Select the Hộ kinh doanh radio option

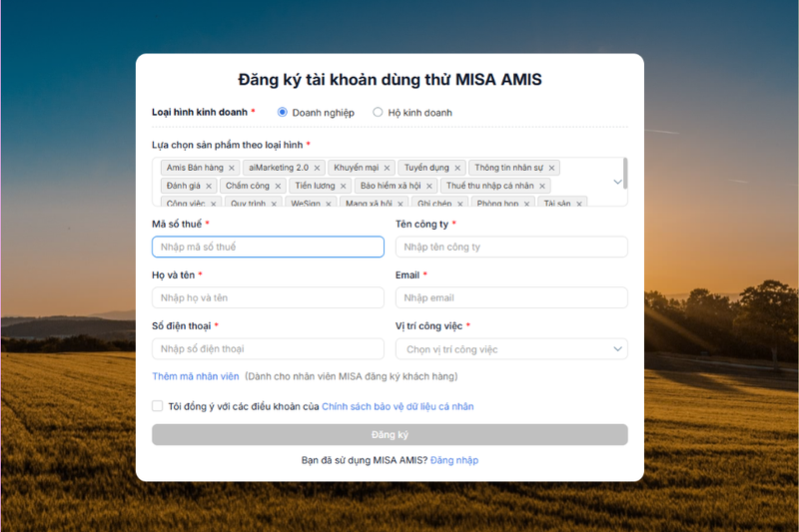pos(378,112)
